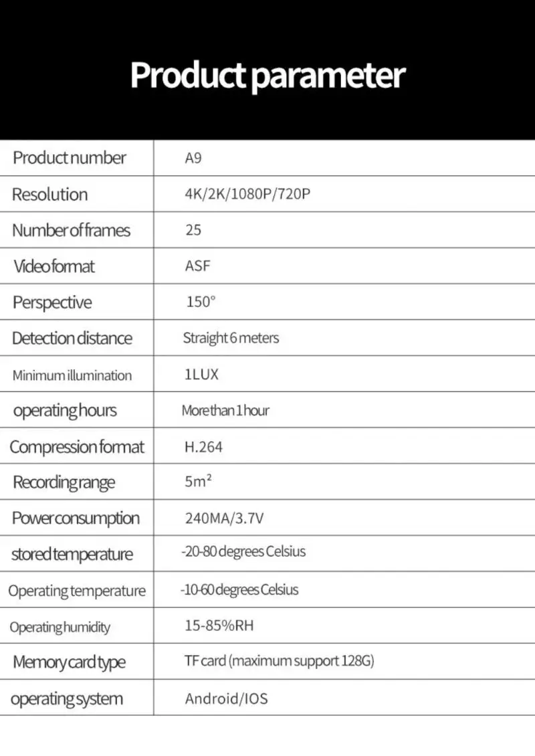
Task: Click the H.264 compression format value
Action: pos(203,447)
